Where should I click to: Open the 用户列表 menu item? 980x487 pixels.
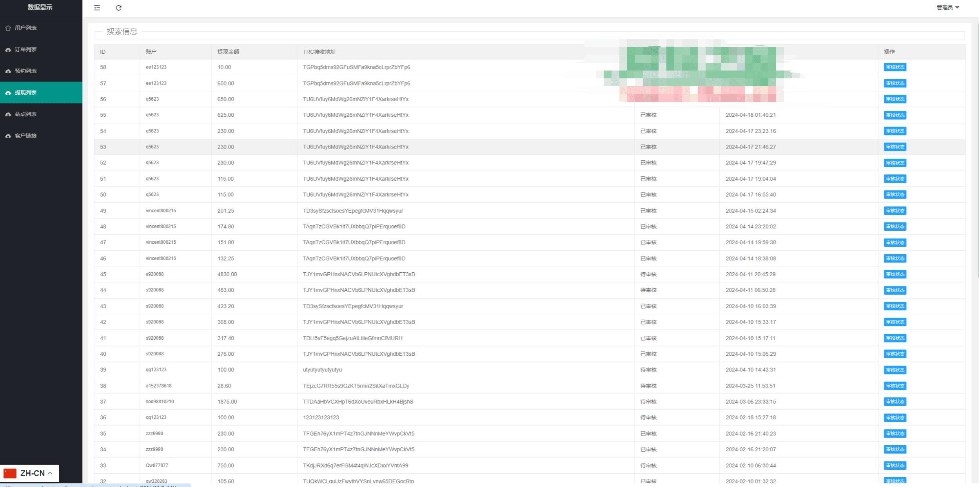[x=26, y=28]
